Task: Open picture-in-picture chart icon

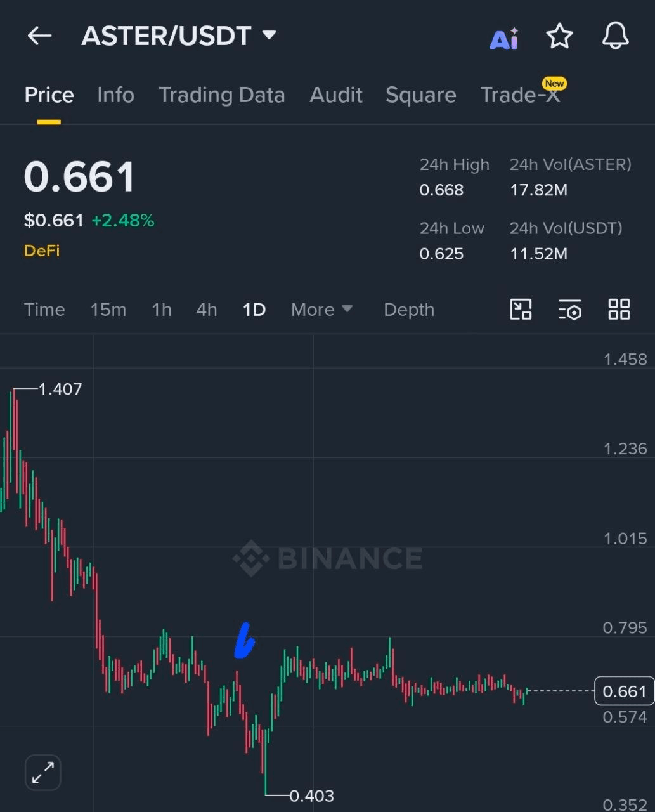Action: pyautogui.click(x=521, y=310)
